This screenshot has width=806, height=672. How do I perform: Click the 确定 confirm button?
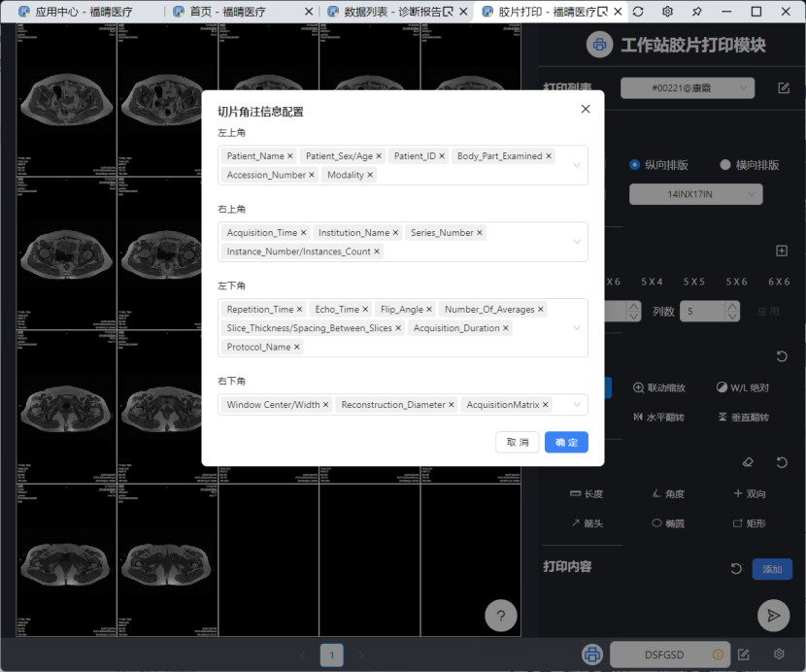click(566, 442)
